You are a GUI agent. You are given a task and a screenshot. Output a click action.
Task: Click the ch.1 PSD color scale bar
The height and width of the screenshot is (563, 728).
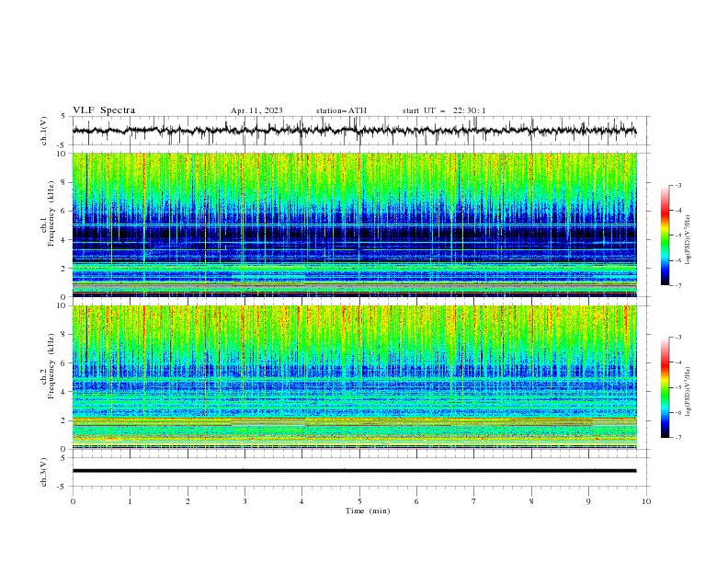coord(665,236)
